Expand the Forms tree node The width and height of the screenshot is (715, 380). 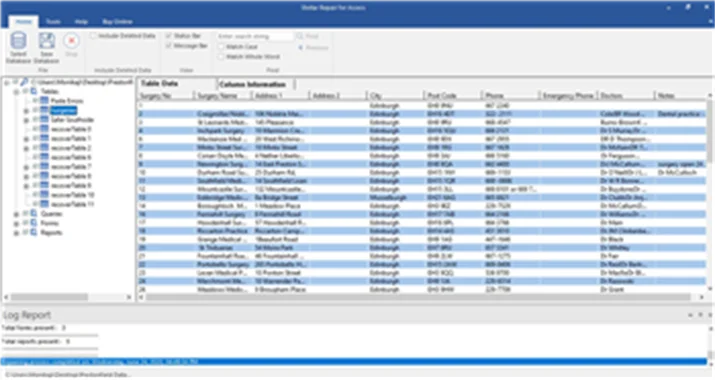pyautogui.click(x=16, y=223)
